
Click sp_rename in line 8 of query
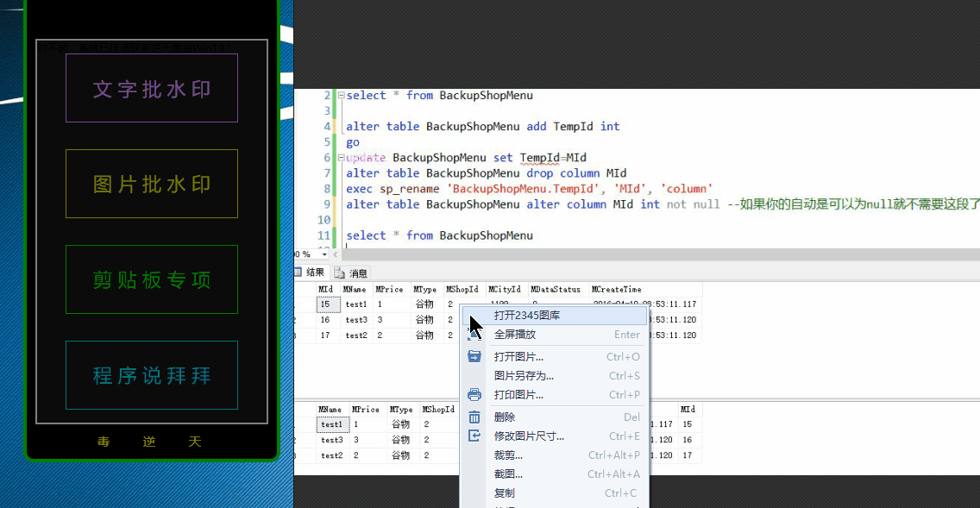410,189
